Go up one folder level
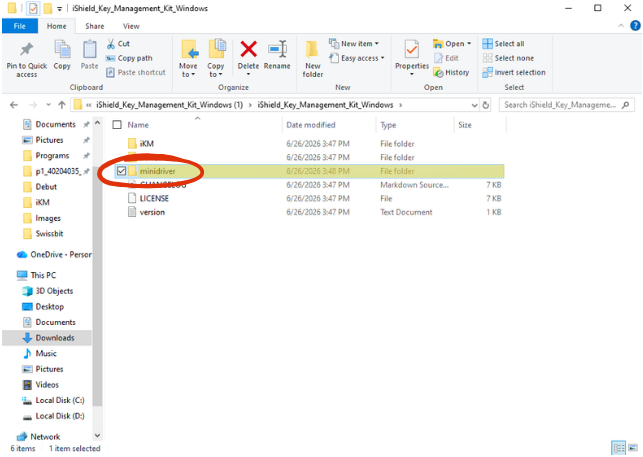This screenshot has width=643, height=457. tap(62, 105)
